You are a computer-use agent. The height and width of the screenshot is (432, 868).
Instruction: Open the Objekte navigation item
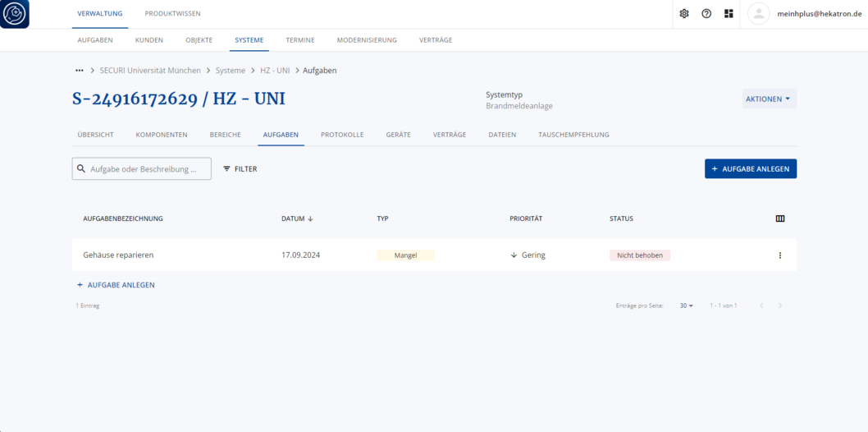coord(199,40)
